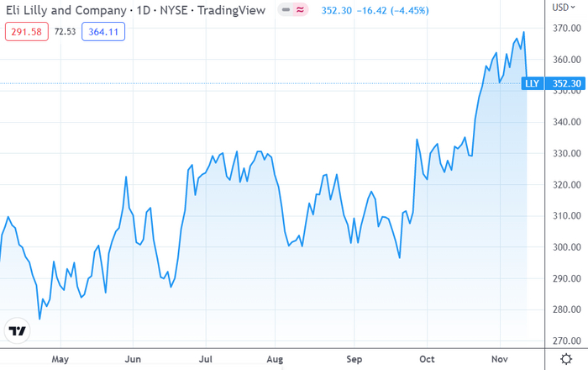Click the Sep label on time axis
The width and height of the screenshot is (588, 370).
pos(354,359)
